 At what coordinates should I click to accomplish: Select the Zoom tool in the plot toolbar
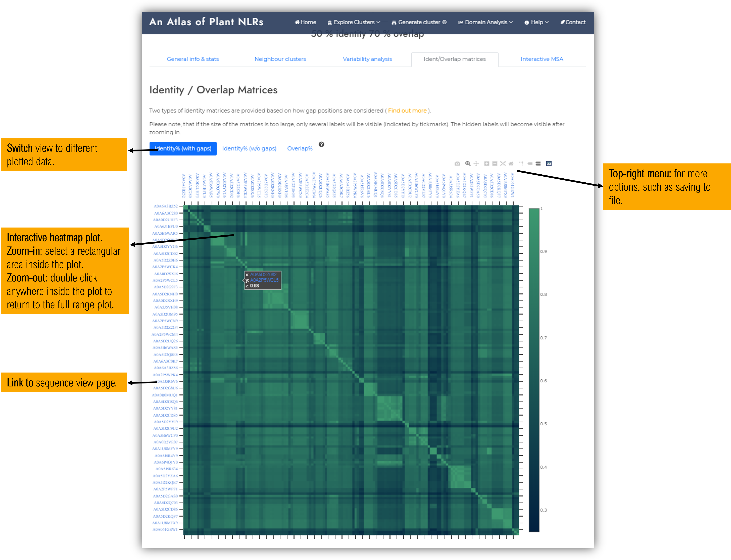pyautogui.click(x=468, y=163)
